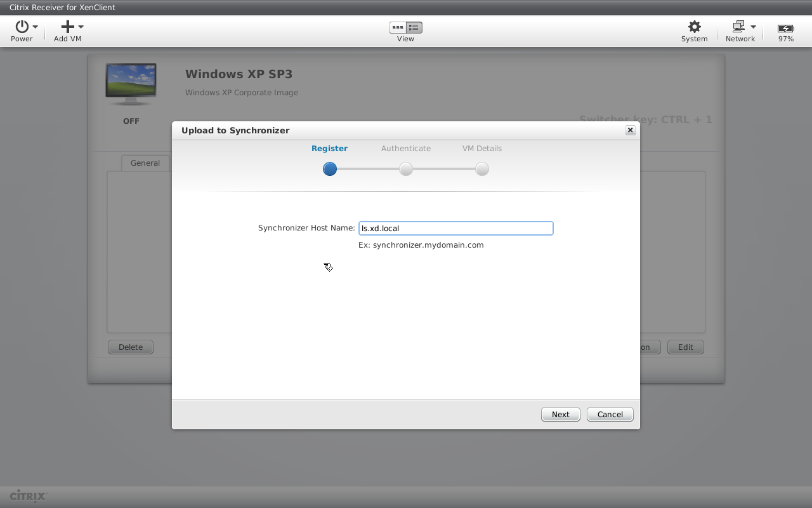
Task: Click the Power icon in toolbar
Action: [x=22, y=27]
